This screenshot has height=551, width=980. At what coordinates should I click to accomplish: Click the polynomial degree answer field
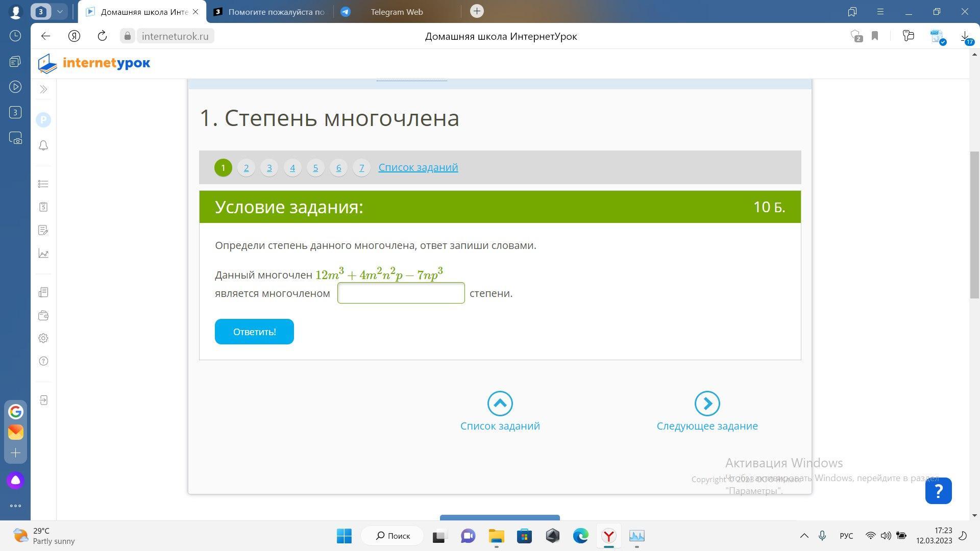pos(401,293)
